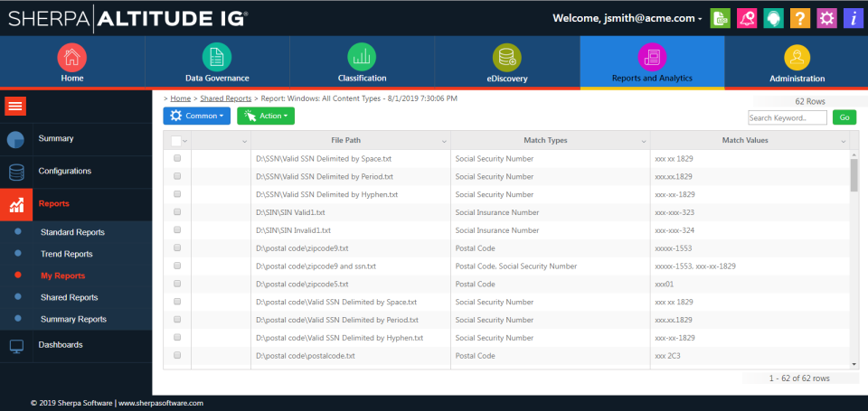Click the Reports and Analytics magenta icon
Screen dimensions: 868x411
pyautogui.click(x=652, y=56)
